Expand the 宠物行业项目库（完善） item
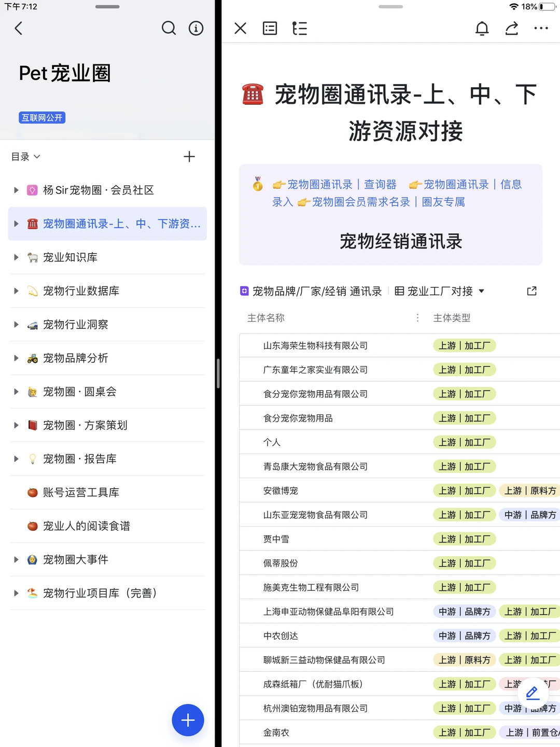 pos(16,593)
